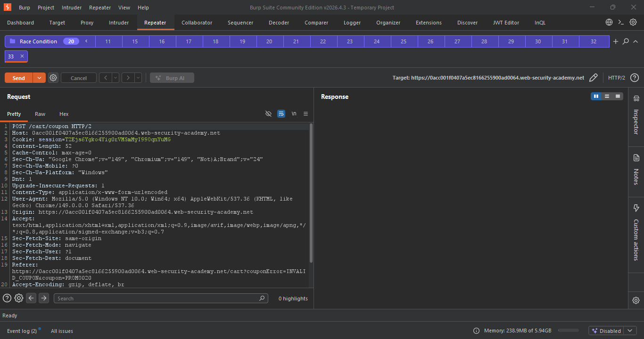Toggle the HTTP/2 protocol setting
The image size is (644, 339).
tap(617, 78)
